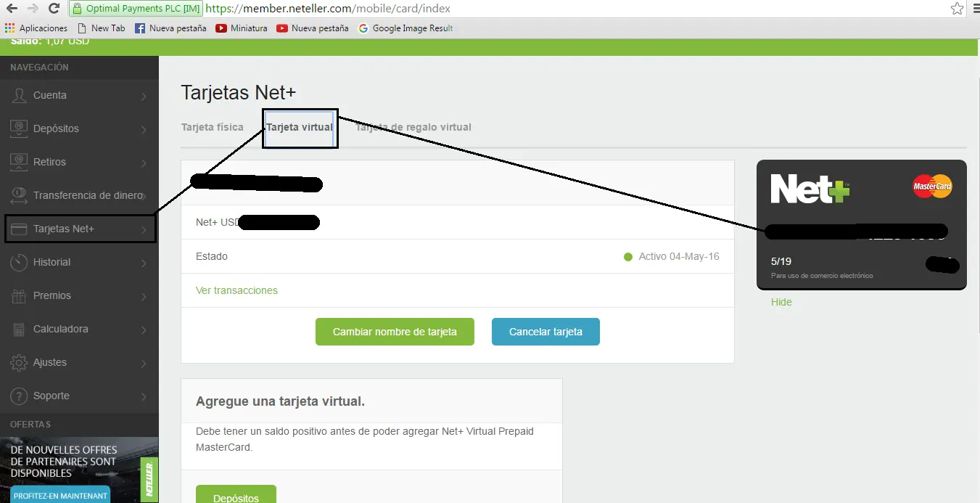The image size is (980, 503).
Task: Bookmark page with the star icon
Action: pos(957,9)
